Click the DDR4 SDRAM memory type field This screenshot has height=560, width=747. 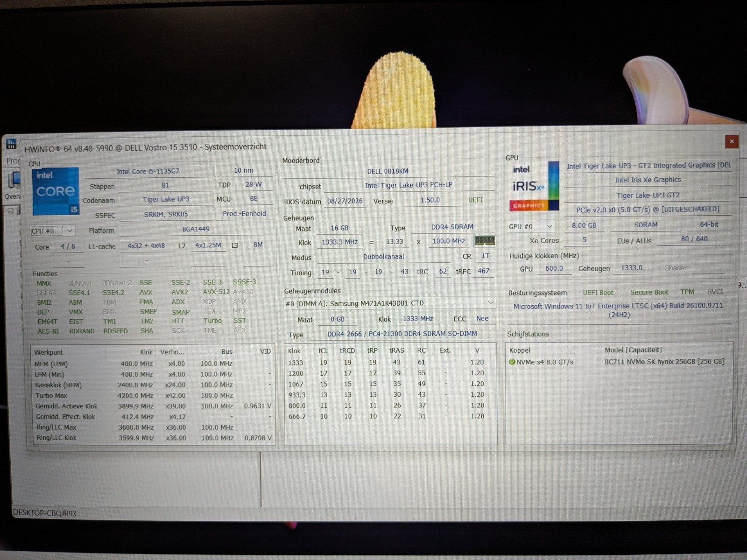tap(452, 227)
